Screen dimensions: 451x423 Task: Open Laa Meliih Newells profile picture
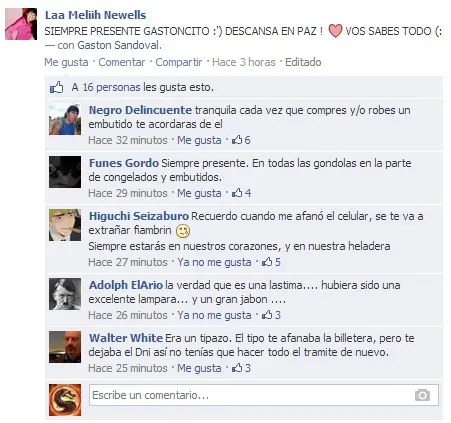click(21, 24)
